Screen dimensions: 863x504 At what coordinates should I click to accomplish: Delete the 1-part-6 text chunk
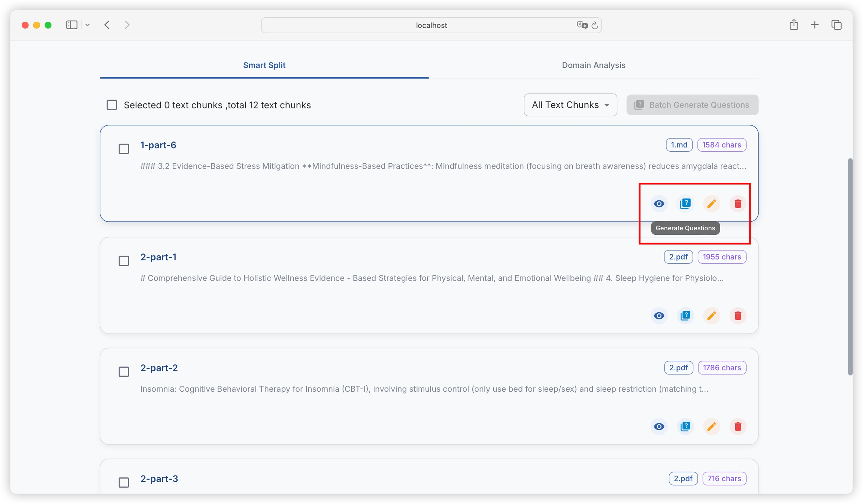pos(738,204)
